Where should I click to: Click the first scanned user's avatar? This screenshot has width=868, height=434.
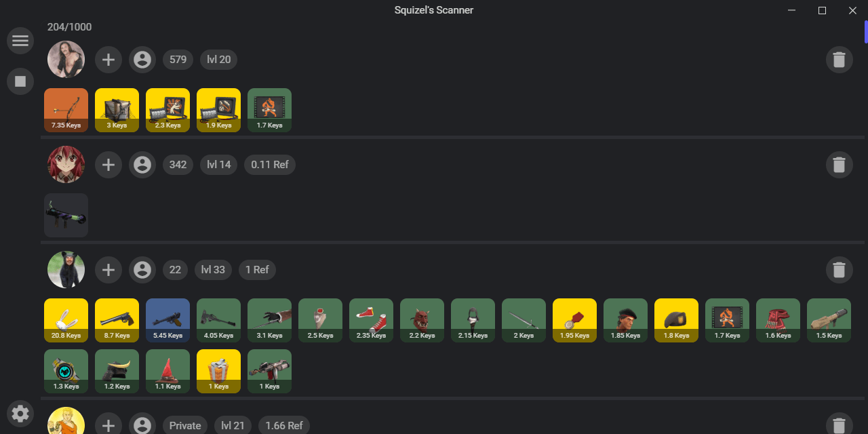point(66,59)
